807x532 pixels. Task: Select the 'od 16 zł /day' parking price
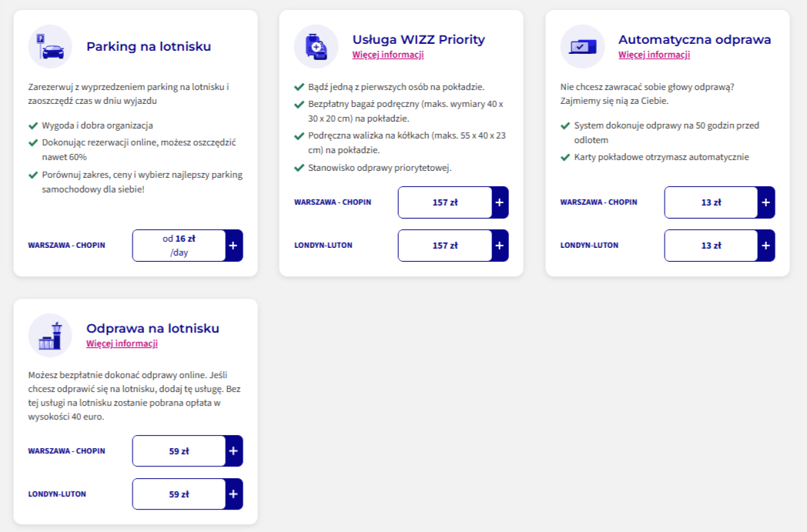179,246
